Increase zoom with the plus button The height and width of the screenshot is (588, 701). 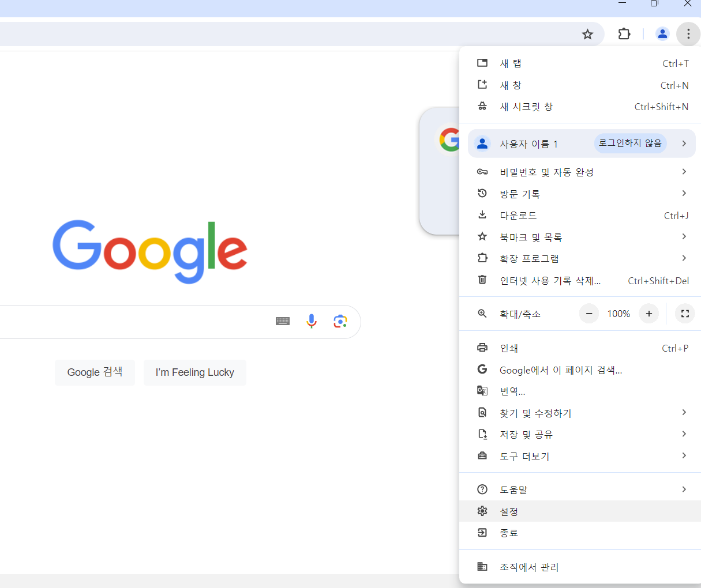tap(649, 314)
